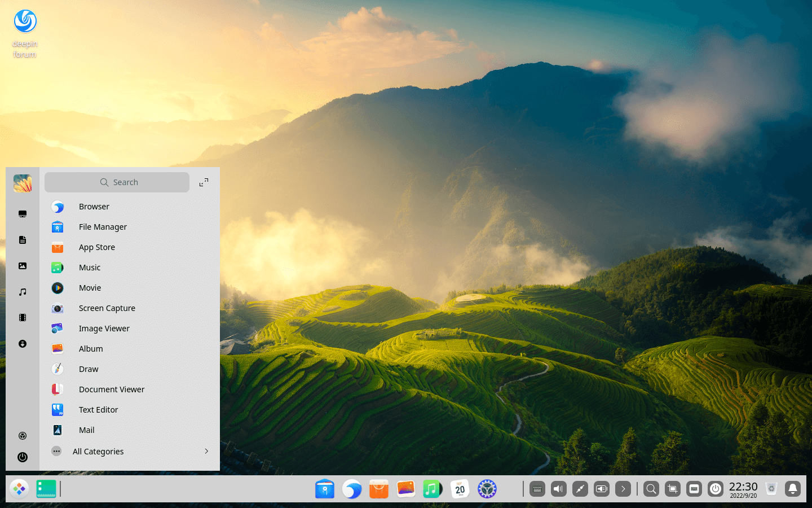
Task: Open the volume control in dock tray
Action: click(559, 489)
